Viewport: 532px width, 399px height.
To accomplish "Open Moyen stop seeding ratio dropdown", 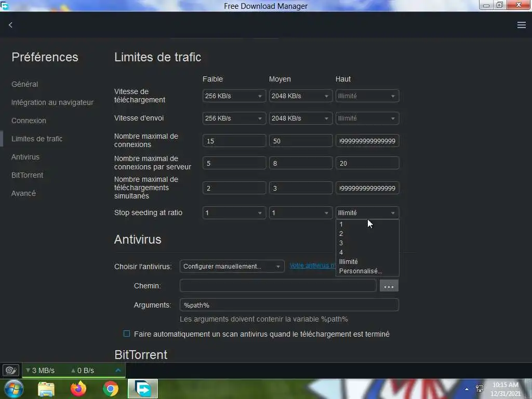I will (301, 212).
